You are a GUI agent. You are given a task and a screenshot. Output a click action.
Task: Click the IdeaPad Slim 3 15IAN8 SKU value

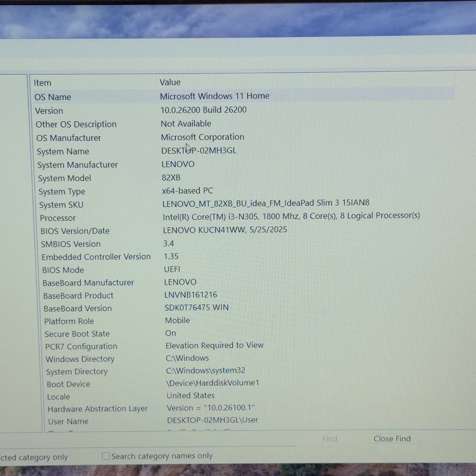tap(266, 203)
